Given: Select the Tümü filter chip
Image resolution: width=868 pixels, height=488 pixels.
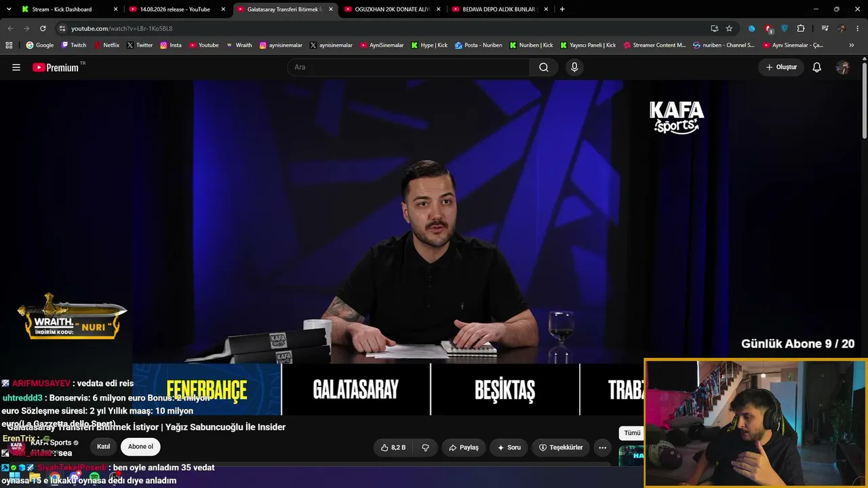Looking at the screenshot, I should click(632, 433).
